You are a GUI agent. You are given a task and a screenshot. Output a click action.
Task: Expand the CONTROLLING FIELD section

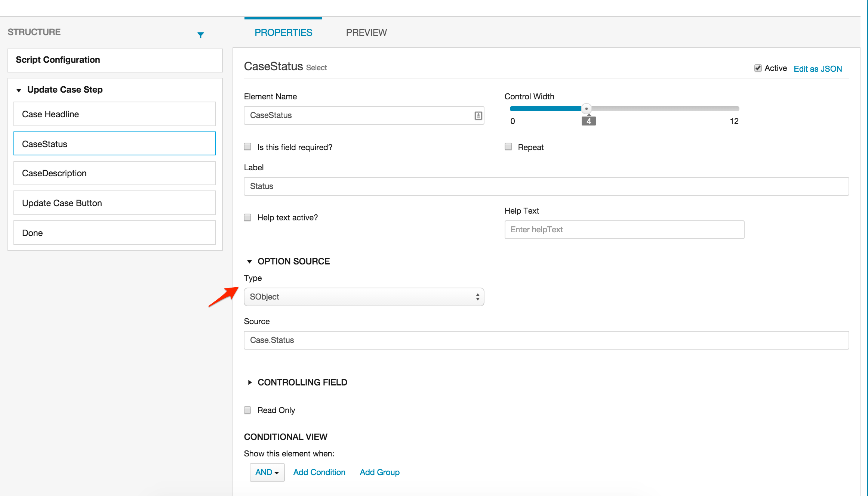[249, 382]
